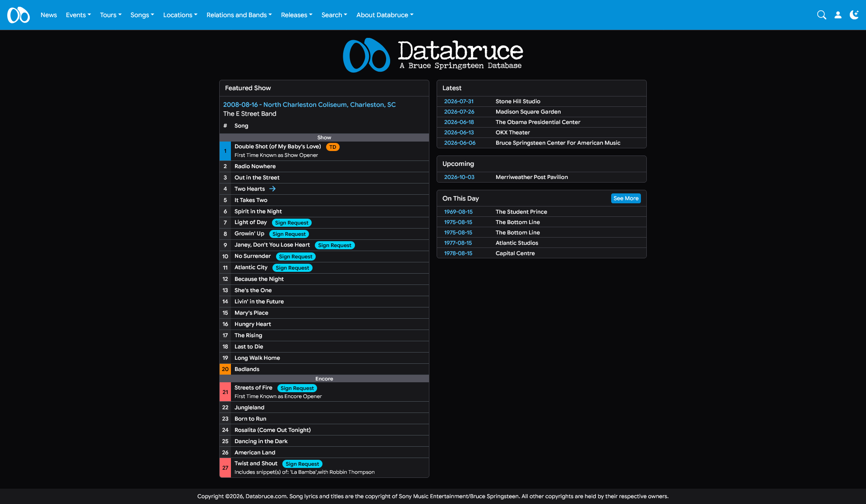Open the 2008-08-16 North Charleston Coliseum link
Screen dimensions: 866x504
pyautogui.click(x=309, y=105)
